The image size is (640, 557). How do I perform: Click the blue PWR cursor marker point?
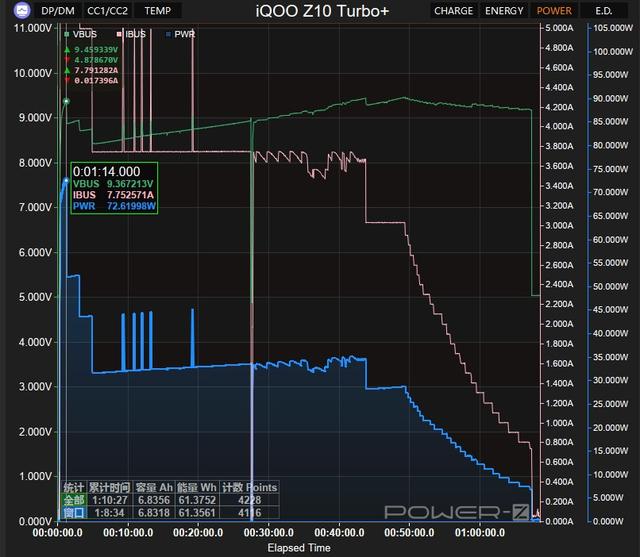66,180
